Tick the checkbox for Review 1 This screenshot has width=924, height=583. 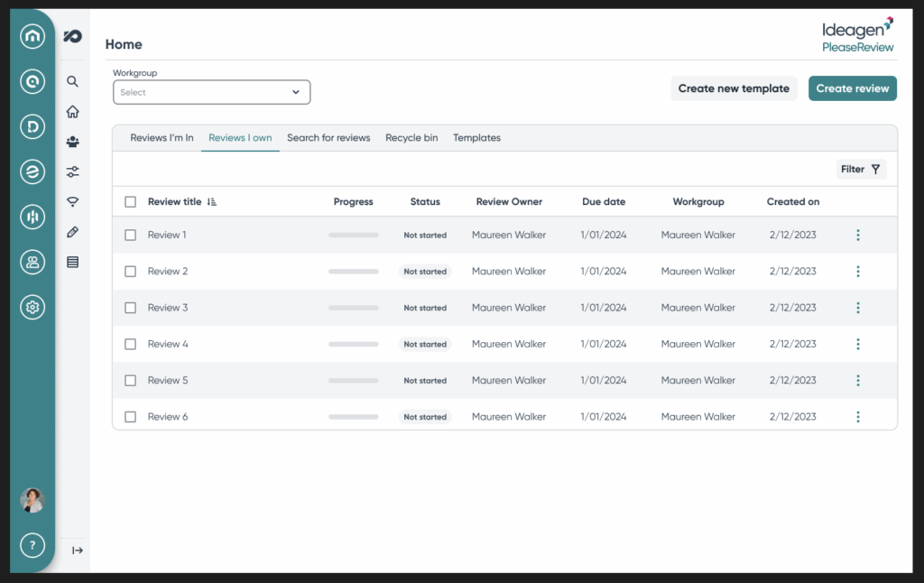pos(130,235)
